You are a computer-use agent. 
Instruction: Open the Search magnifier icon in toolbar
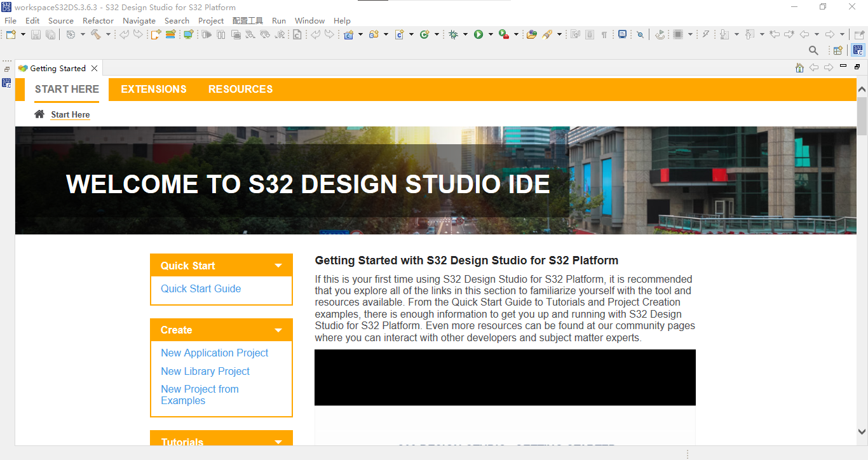point(813,50)
